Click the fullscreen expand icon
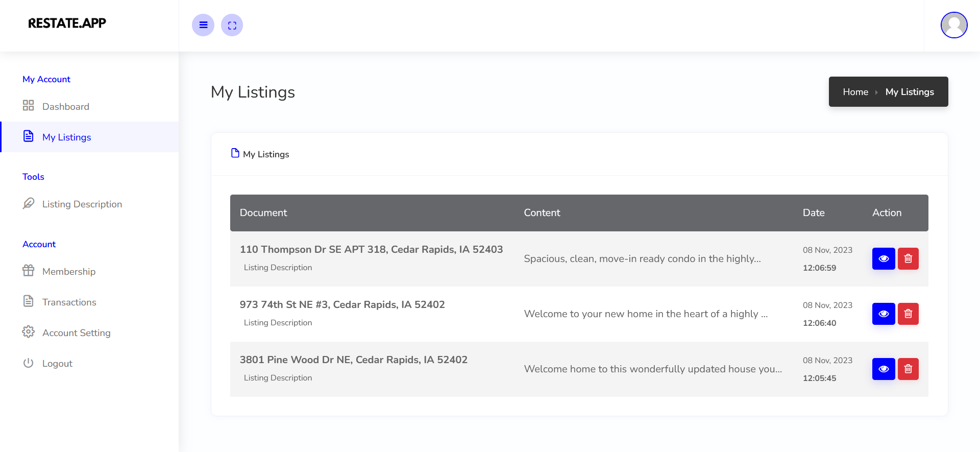Viewport: 980px width, 452px height. pyautogui.click(x=232, y=25)
